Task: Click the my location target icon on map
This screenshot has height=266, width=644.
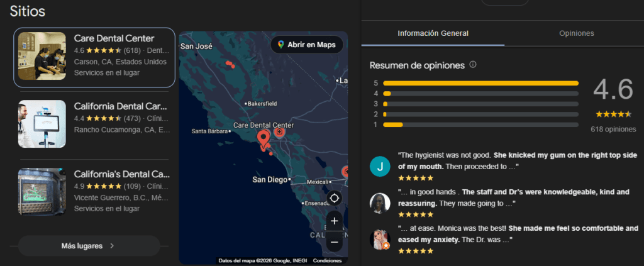Action: (334, 198)
